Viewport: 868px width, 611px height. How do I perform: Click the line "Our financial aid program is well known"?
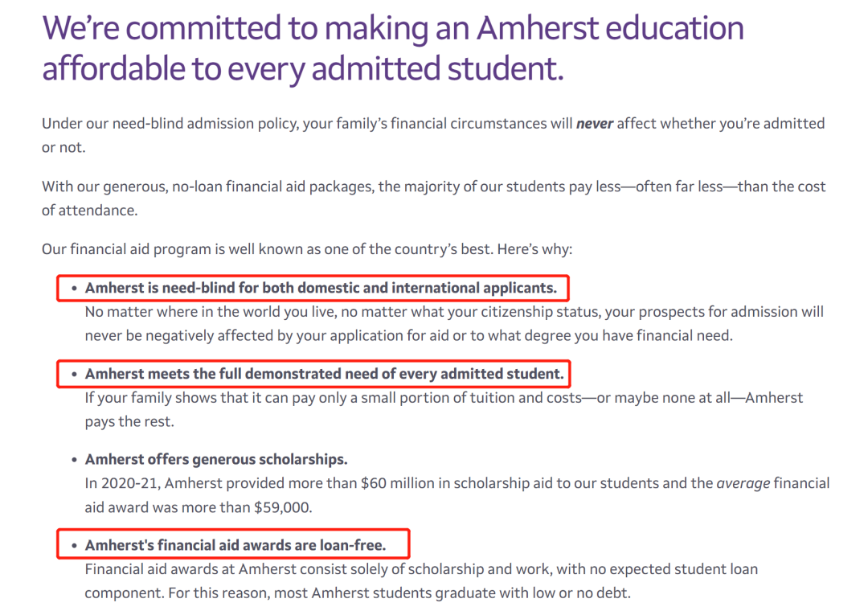click(306, 249)
